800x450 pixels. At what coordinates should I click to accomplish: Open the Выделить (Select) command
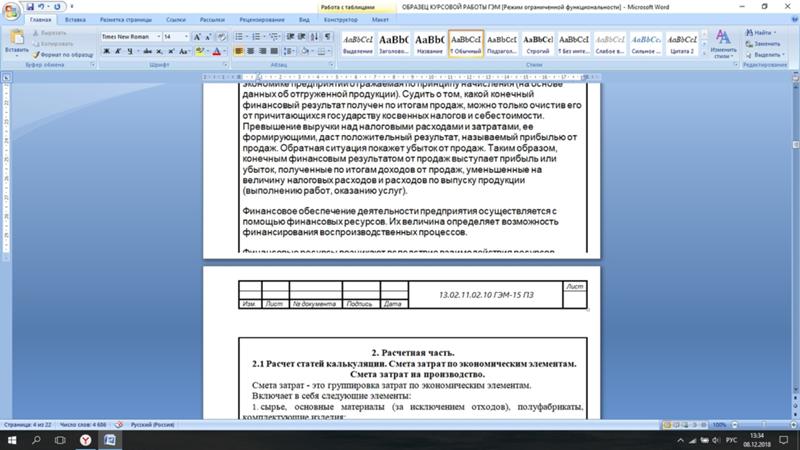pyautogui.click(x=764, y=55)
